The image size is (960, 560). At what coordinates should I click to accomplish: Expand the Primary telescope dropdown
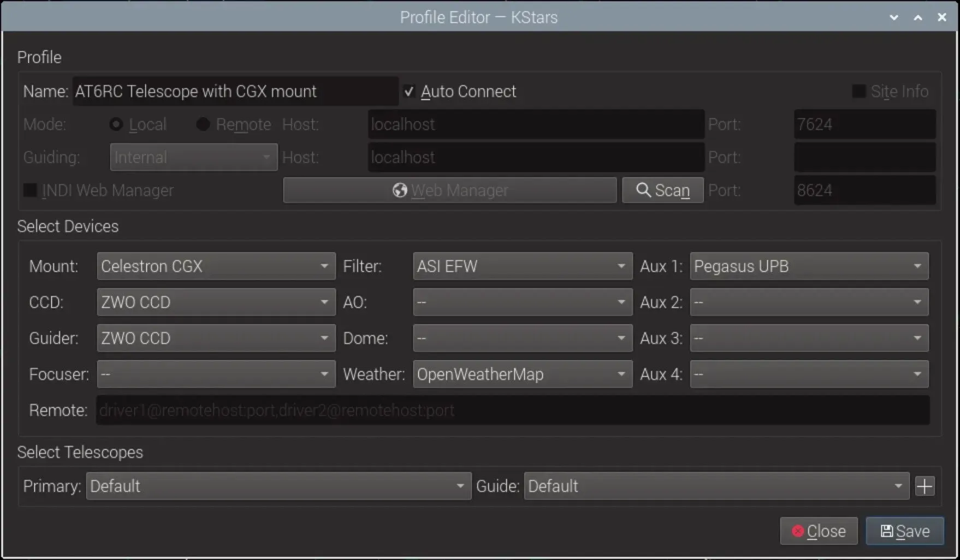coord(278,486)
